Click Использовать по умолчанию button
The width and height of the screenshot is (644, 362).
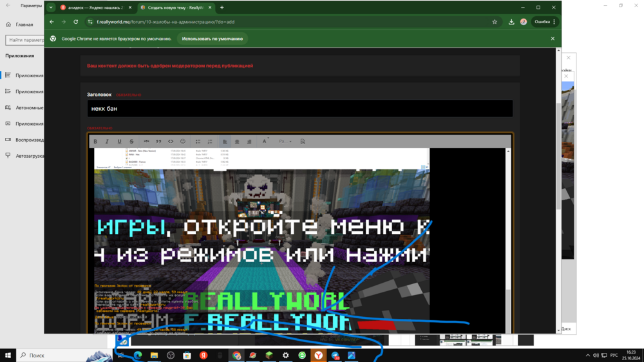pos(213,39)
